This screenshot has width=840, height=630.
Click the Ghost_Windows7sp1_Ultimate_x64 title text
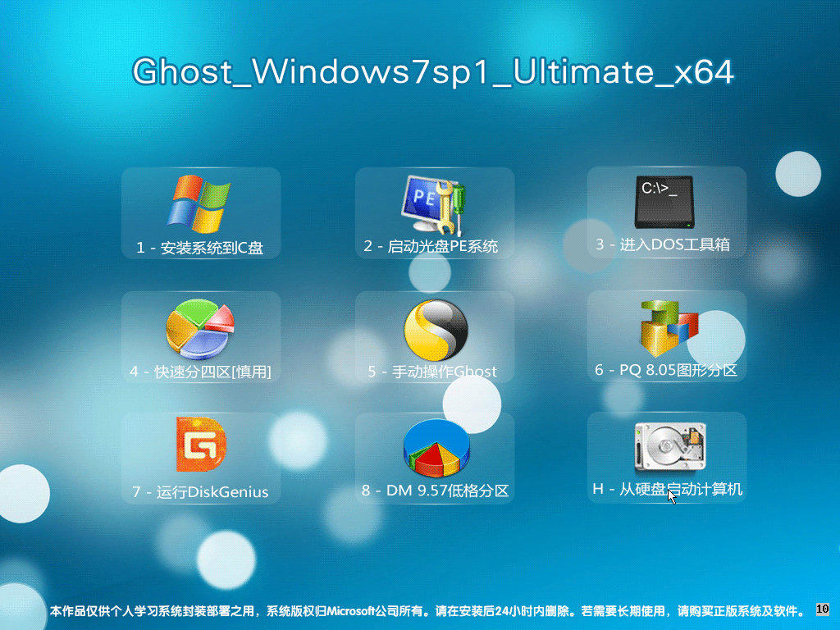point(433,71)
